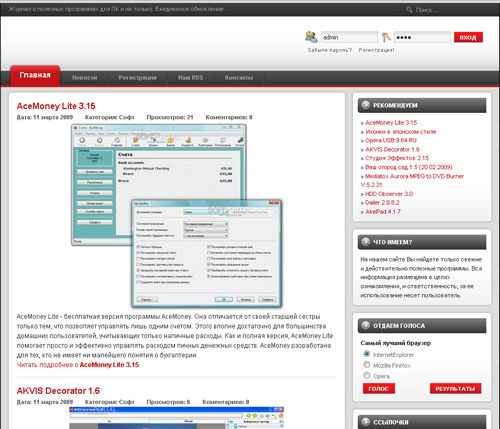
Task: Click the Самый лучший браузер poll question
Action: coord(396,343)
